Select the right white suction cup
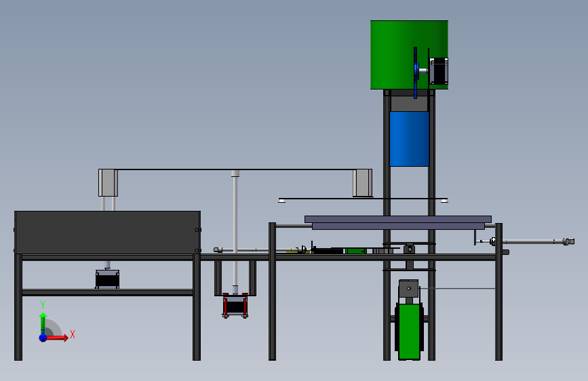This screenshot has height=381, width=588. [x=444, y=201]
